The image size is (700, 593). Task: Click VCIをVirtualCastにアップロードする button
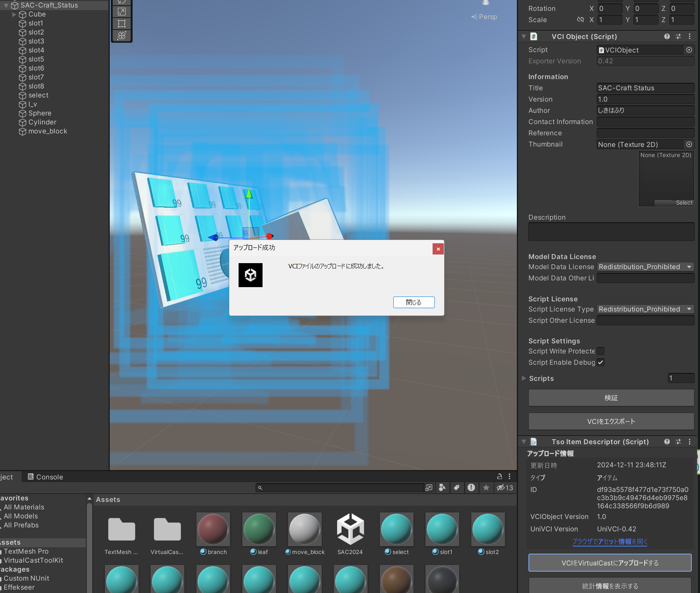point(610,563)
